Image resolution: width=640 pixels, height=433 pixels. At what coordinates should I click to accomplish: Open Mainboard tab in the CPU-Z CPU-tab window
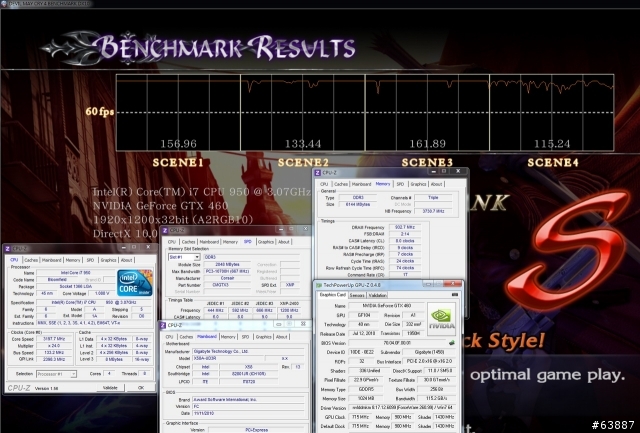coord(52,260)
